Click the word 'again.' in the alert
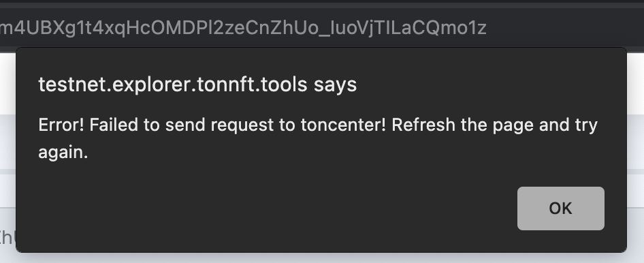The width and height of the screenshot is (644, 263). coord(63,153)
